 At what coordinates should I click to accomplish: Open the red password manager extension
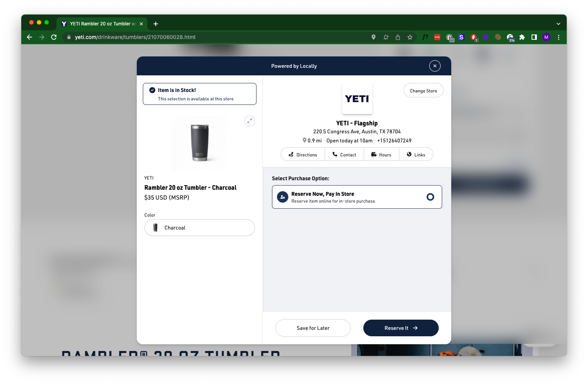pos(437,37)
